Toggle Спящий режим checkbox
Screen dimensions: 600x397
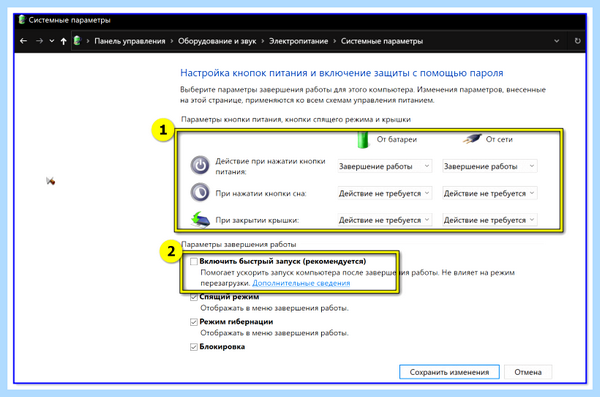pos(194,297)
